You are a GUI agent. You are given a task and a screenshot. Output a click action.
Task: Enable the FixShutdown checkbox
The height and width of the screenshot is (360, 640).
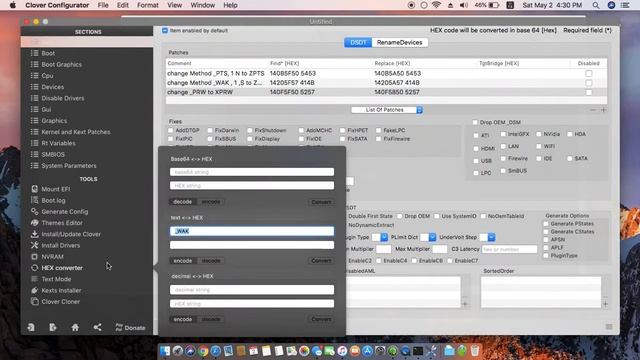click(250, 131)
